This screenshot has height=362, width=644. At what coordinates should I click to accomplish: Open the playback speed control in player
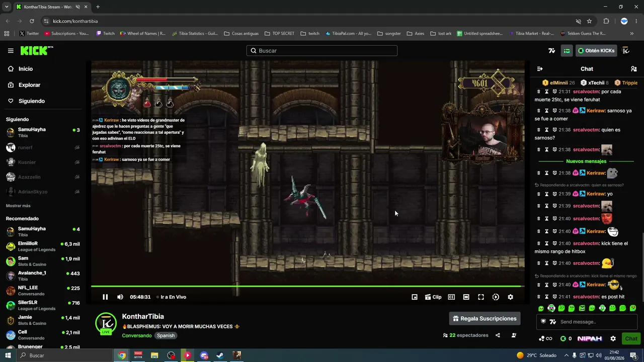pyautogui.click(x=496, y=297)
